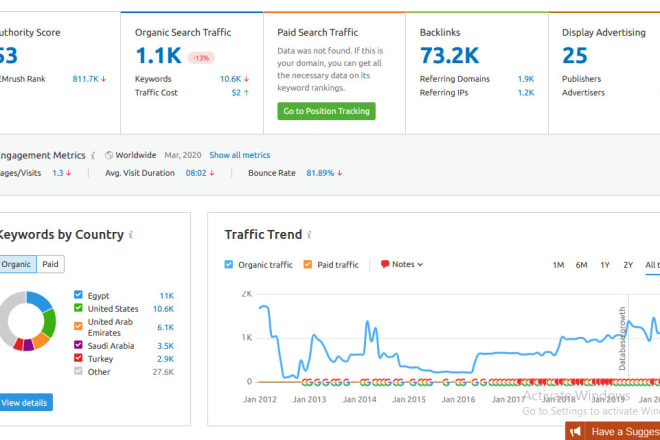Toggle the United Arab Emirates checkbox

coord(78,326)
